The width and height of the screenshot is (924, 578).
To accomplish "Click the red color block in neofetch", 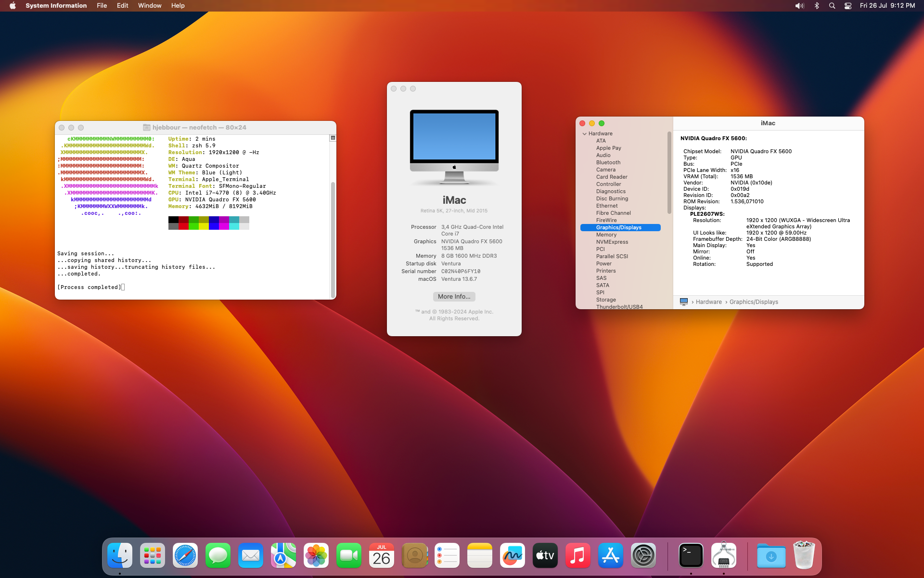I will 183,226.
